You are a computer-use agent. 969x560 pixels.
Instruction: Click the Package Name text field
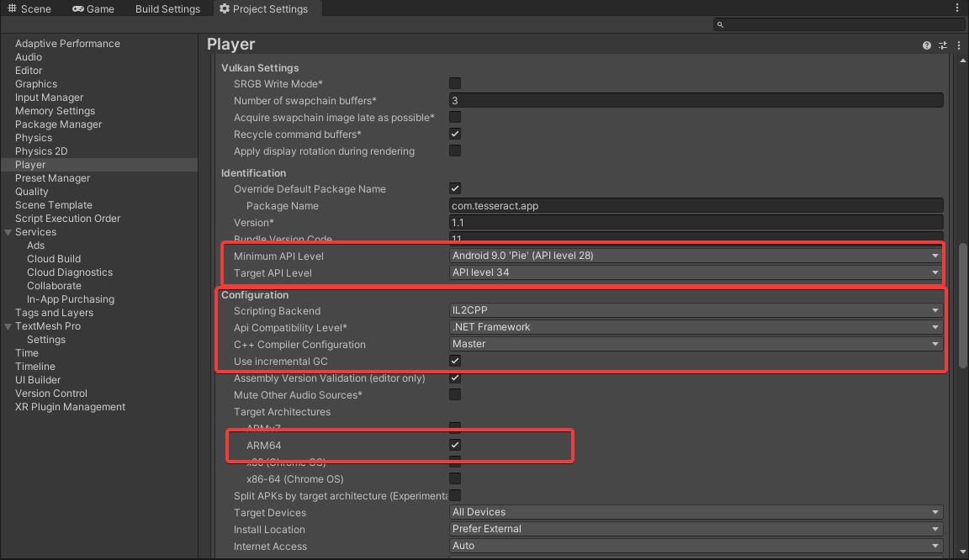tap(696, 205)
